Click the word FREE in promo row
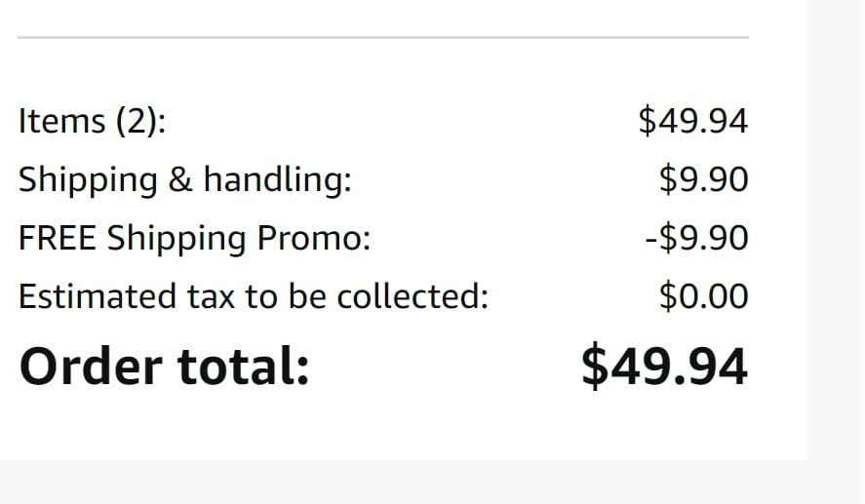Viewport: 865px width, 504px height. pyautogui.click(x=57, y=238)
